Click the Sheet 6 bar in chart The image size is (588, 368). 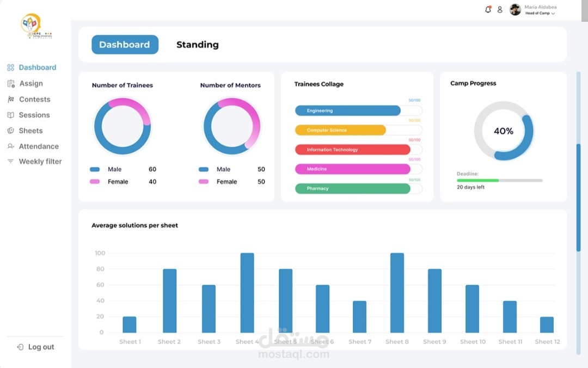coord(322,309)
